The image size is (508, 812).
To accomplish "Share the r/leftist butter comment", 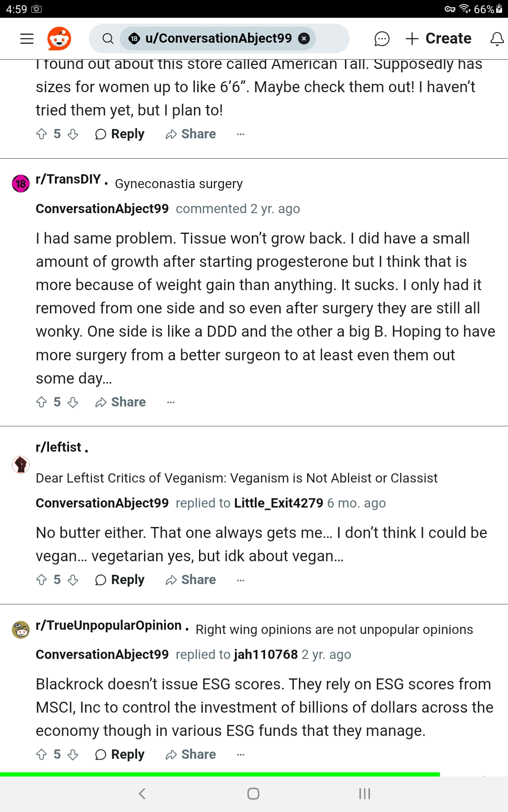I will tap(190, 580).
